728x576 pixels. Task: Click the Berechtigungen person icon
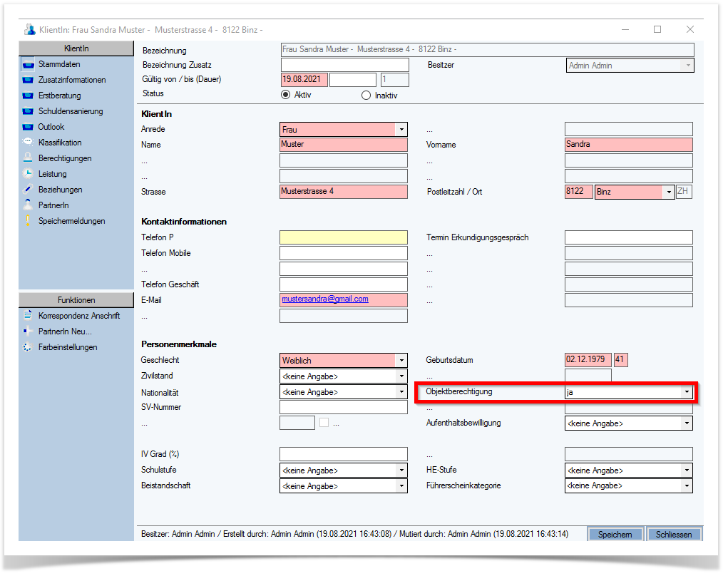(28, 158)
